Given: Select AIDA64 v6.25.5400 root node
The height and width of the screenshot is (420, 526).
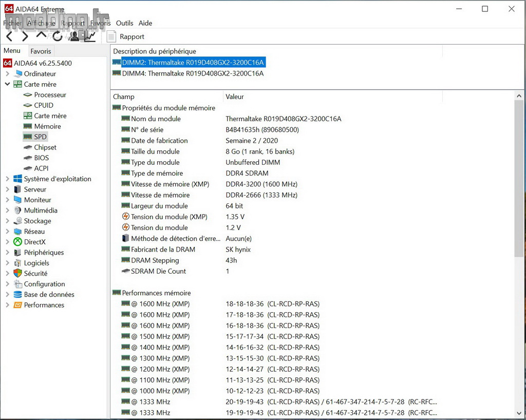Looking at the screenshot, I should pyautogui.click(x=43, y=63).
